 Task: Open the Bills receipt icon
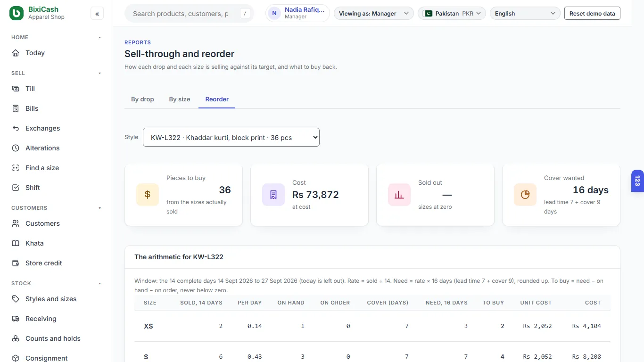(16, 108)
